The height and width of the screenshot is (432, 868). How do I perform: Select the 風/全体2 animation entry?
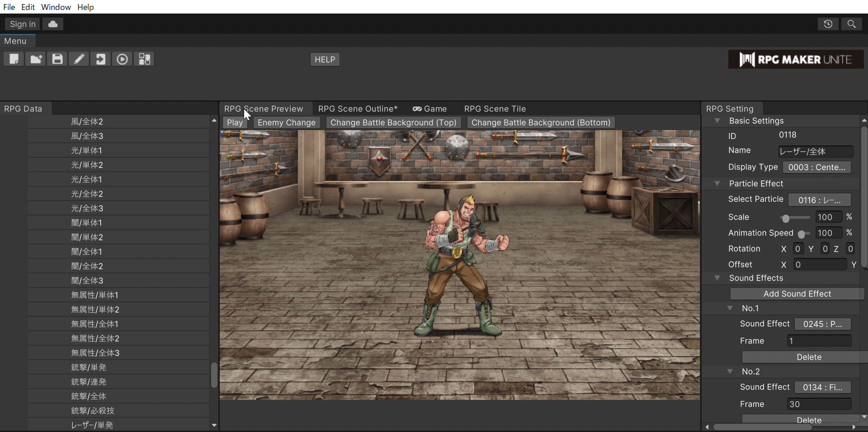pyautogui.click(x=118, y=122)
